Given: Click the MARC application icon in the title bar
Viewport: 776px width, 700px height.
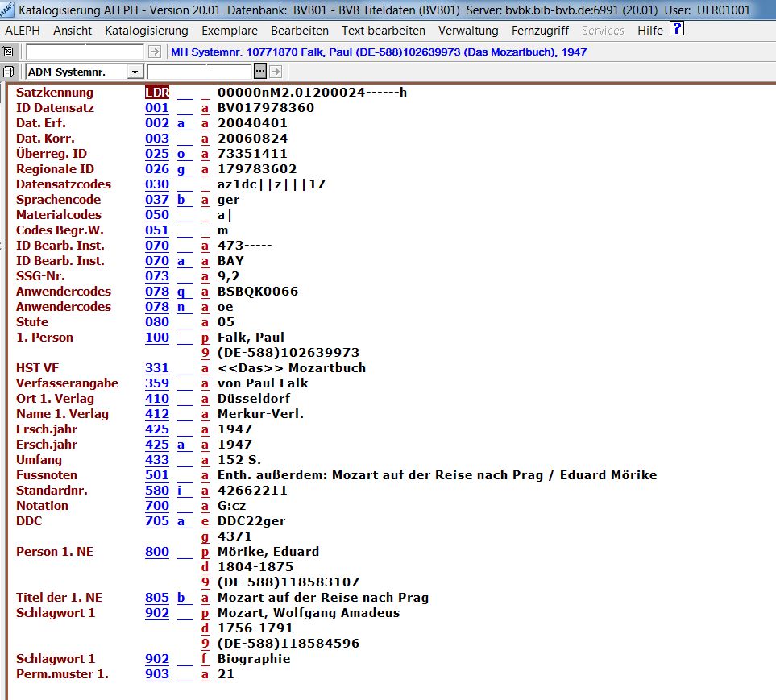Looking at the screenshot, I should click(9, 10).
